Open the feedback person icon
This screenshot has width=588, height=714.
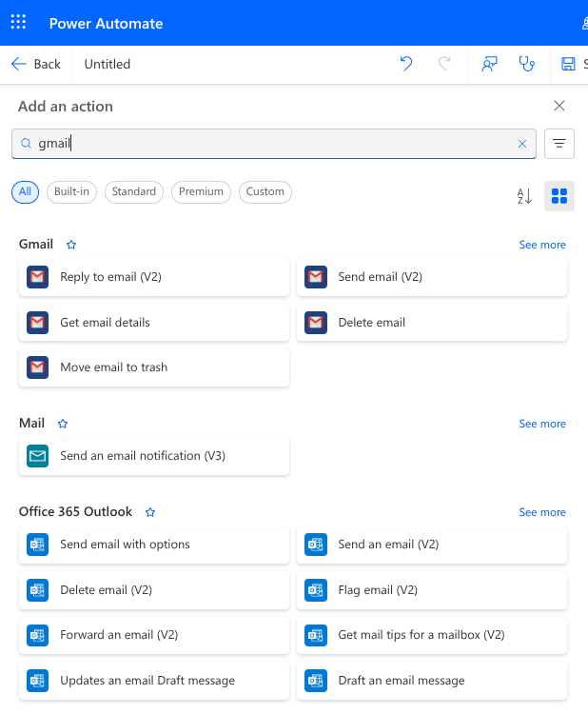(x=489, y=64)
